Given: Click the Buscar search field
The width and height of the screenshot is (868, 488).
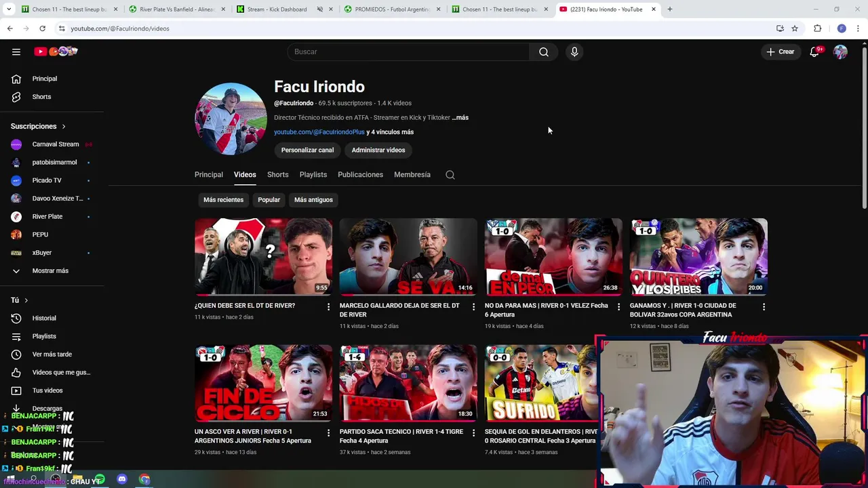Looking at the screenshot, I should (408, 52).
